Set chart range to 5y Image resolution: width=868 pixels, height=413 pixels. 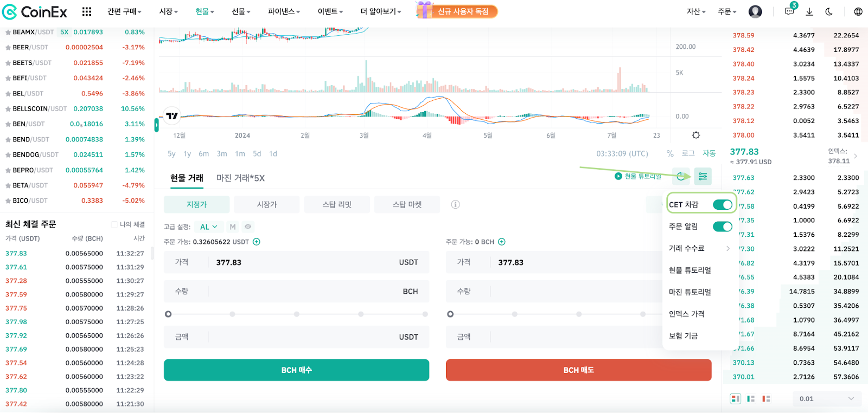(171, 154)
